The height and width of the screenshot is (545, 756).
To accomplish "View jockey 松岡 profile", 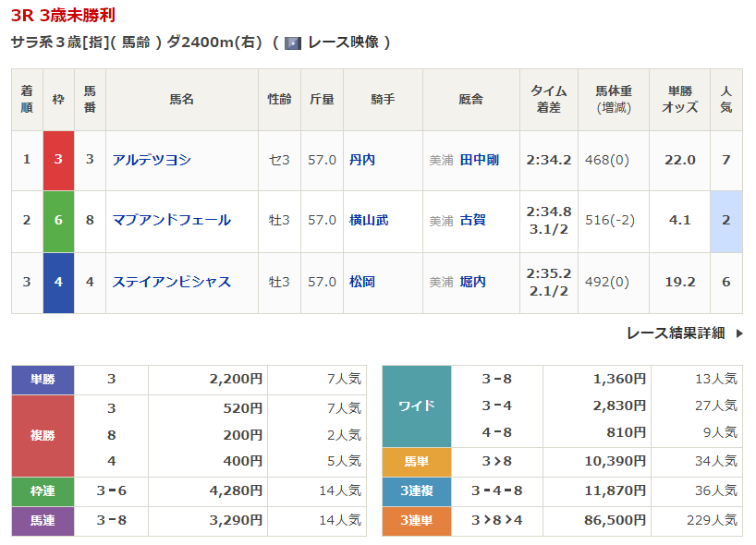I will pos(362,282).
